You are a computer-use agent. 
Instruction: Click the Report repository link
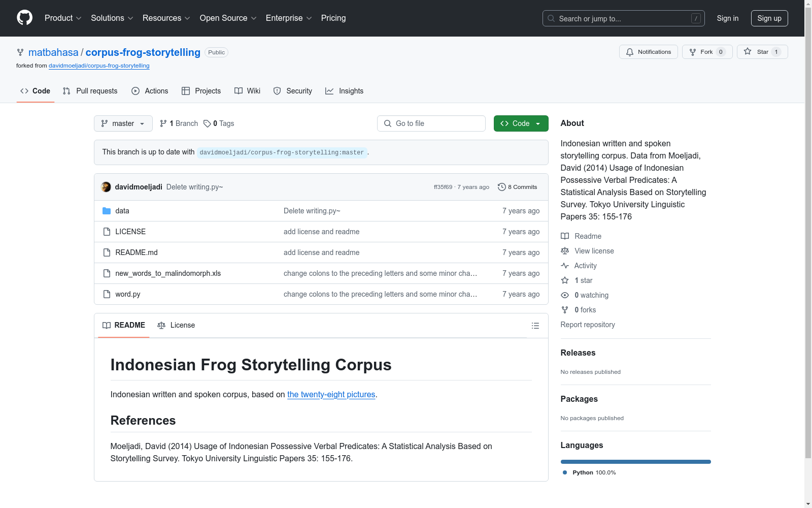pos(588,325)
